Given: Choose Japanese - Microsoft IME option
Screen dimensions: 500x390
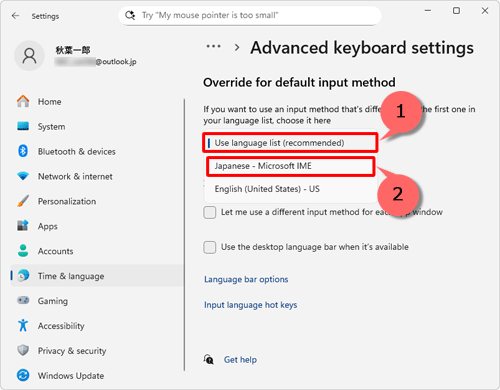Looking at the screenshot, I should point(290,166).
